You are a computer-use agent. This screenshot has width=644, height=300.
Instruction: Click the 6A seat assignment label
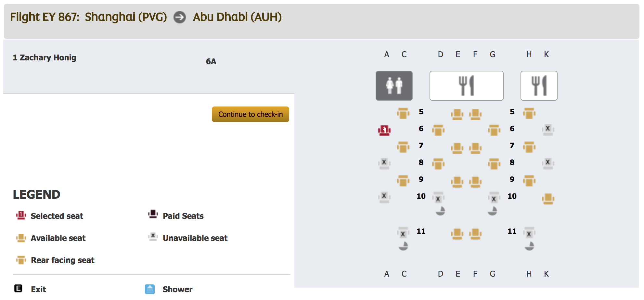pos(211,61)
